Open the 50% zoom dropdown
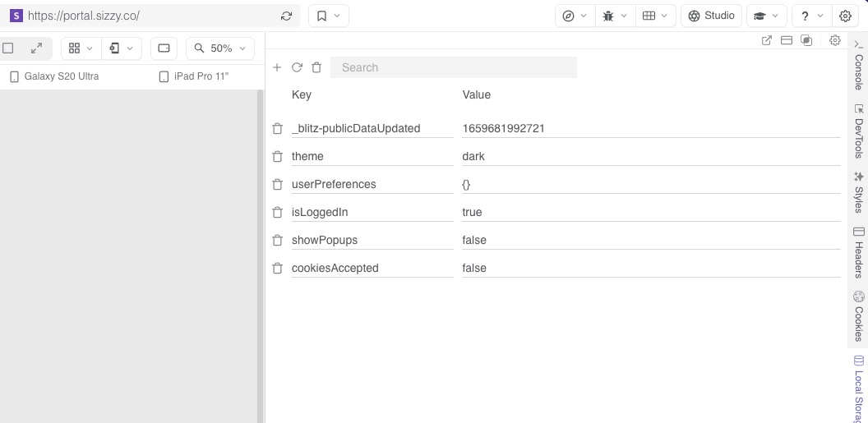868x423 pixels. point(220,48)
